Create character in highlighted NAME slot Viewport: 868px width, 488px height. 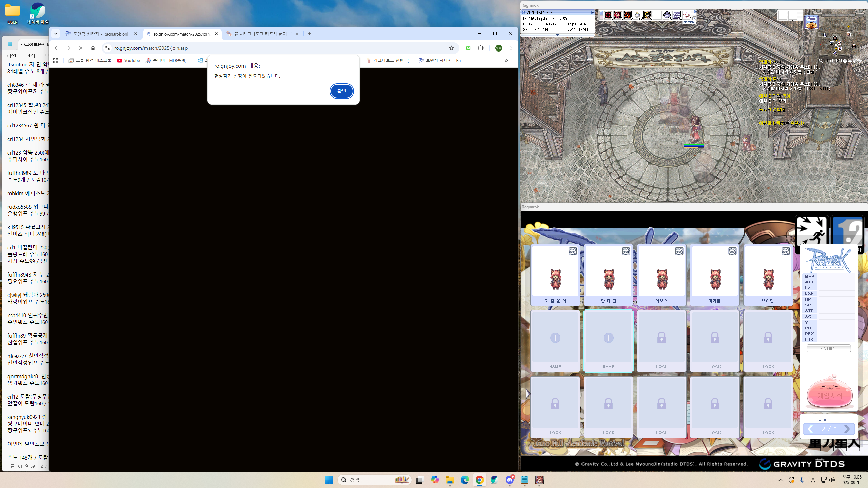click(x=608, y=341)
